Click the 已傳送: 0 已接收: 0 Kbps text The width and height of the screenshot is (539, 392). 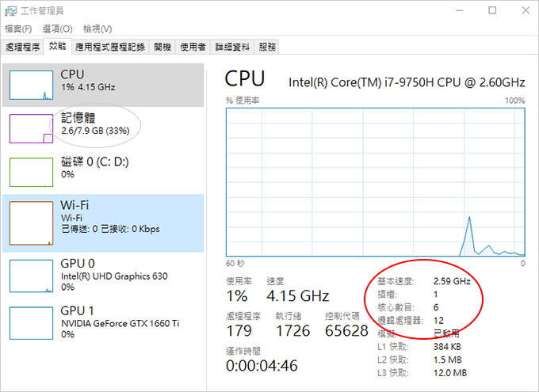click(x=110, y=229)
